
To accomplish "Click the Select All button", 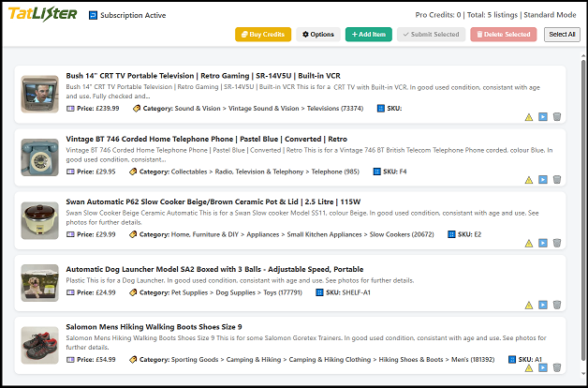I will click(x=562, y=34).
